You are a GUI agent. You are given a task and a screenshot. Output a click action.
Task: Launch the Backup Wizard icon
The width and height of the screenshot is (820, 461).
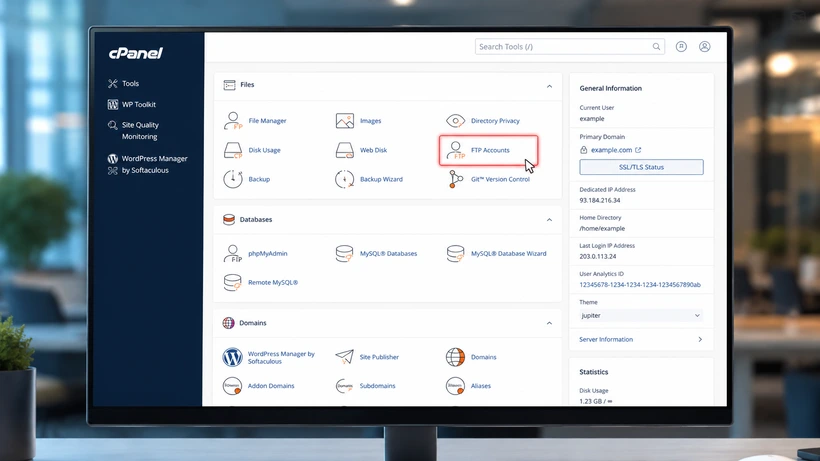coord(344,179)
